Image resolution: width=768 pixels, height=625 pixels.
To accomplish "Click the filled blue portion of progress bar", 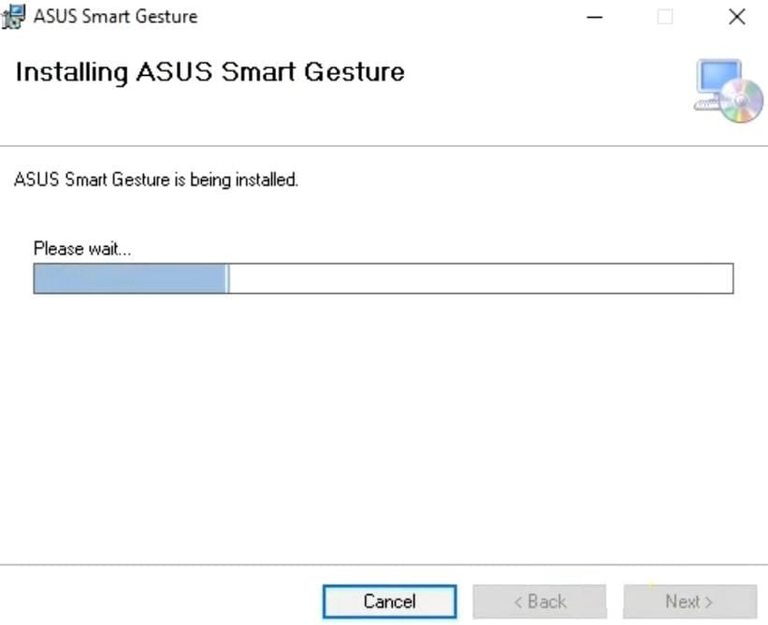I will click(130, 279).
